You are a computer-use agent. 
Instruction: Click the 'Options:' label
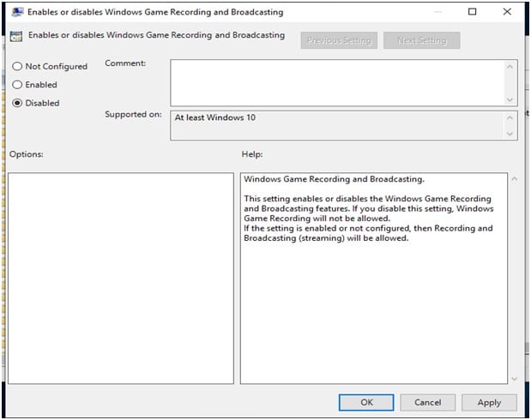coord(27,154)
